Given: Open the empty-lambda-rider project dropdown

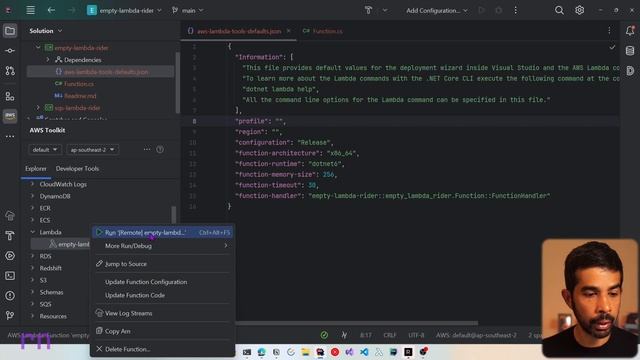Looking at the screenshot, I should [x=124, y=11].
